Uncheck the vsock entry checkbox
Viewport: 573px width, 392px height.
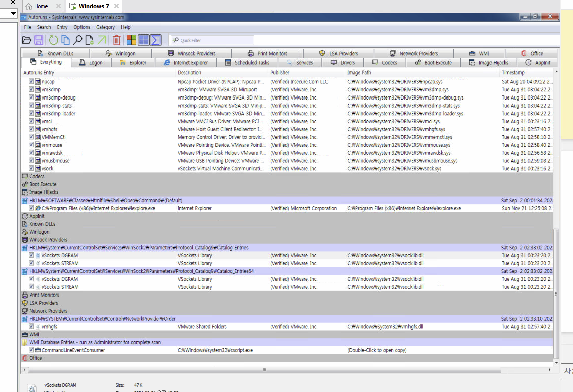coord(31,168)
